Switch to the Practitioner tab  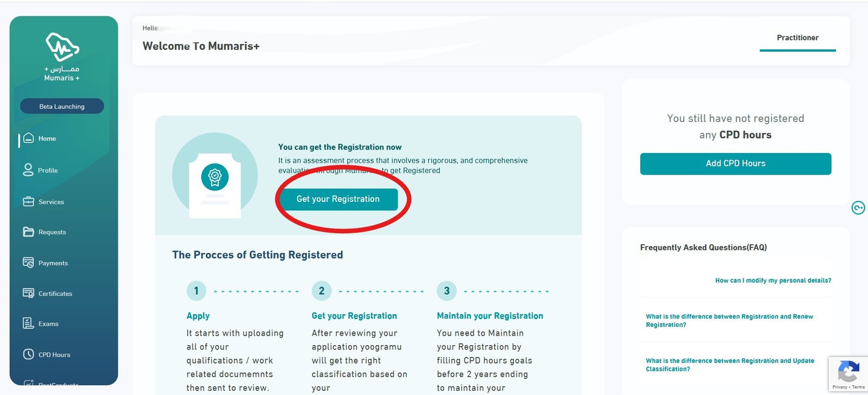pyautogui.click(x=797, y=37)
